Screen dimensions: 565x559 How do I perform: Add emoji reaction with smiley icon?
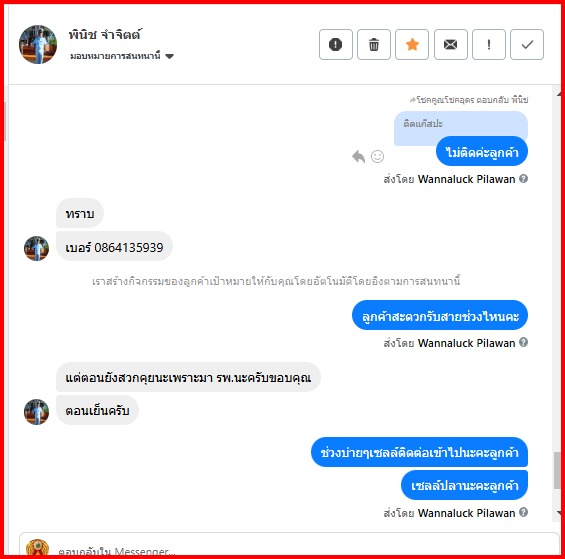[377, 156]
